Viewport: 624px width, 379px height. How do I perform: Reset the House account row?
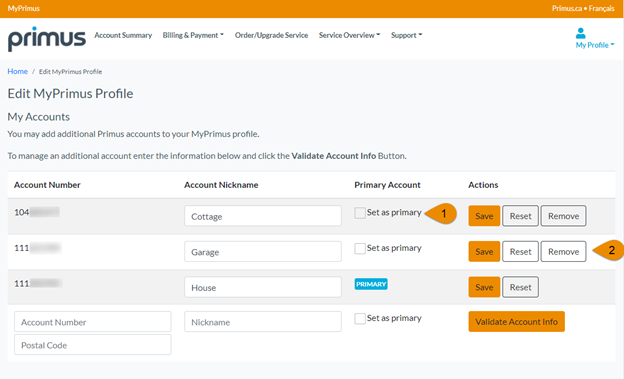pos(521,287)
